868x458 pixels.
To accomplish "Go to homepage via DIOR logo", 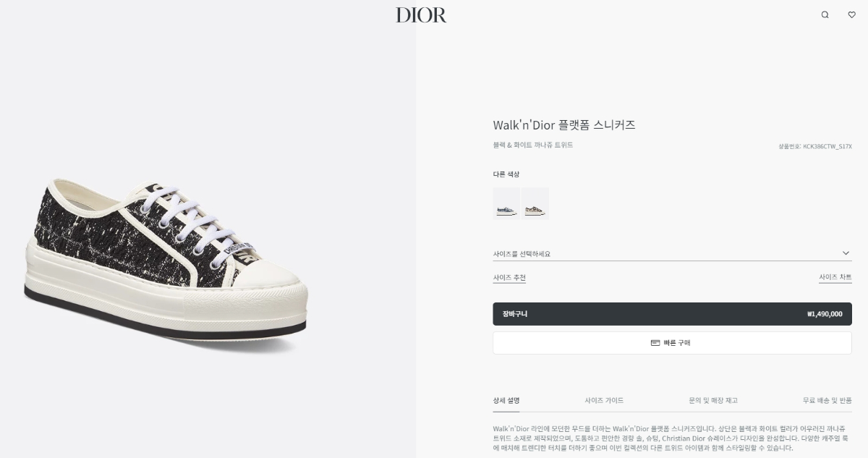I will (421, 15).
